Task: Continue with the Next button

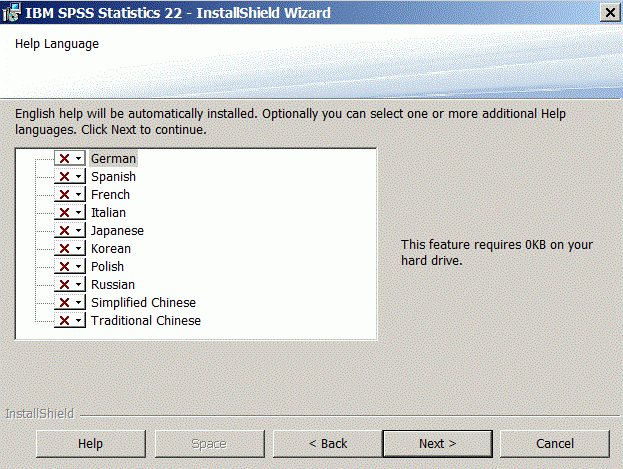Action: [x=437, y=444]
